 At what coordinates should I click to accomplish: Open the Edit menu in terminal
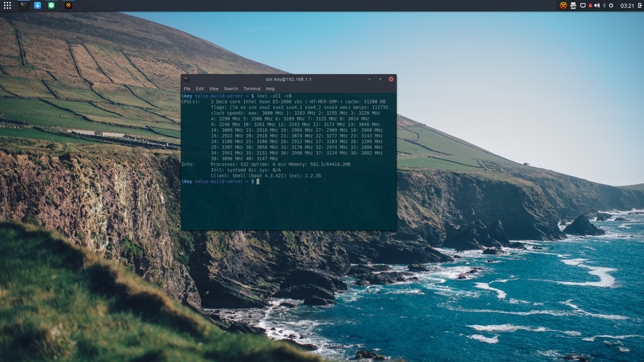pos(200,89)
